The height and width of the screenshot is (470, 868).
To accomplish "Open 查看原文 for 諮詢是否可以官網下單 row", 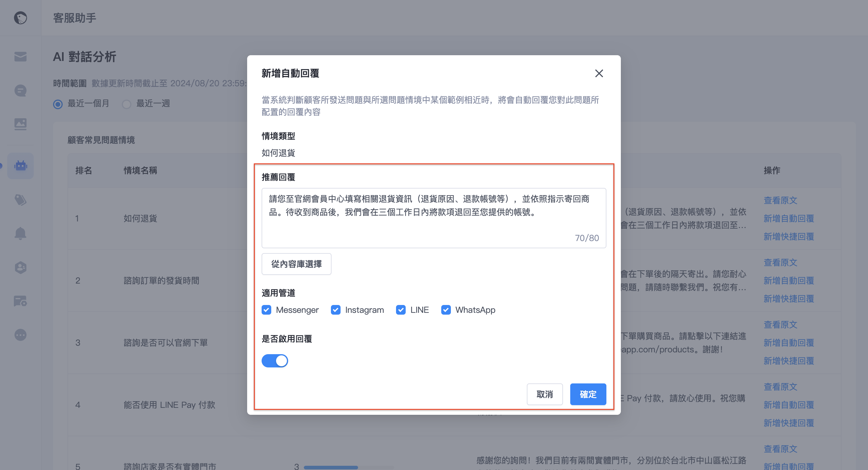I will point(780,324).
